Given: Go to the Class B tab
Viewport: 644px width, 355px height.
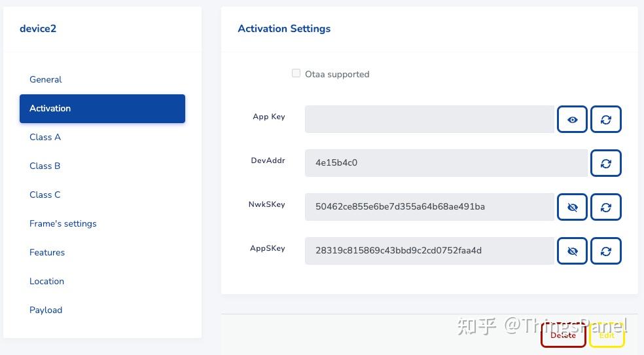Looking at the screenshot, I should [45, 166].
